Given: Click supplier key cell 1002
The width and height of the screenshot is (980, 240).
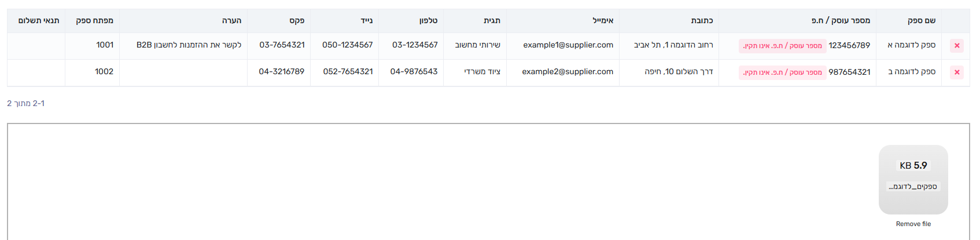Looking at the screenshot, I should click(93, 72).
